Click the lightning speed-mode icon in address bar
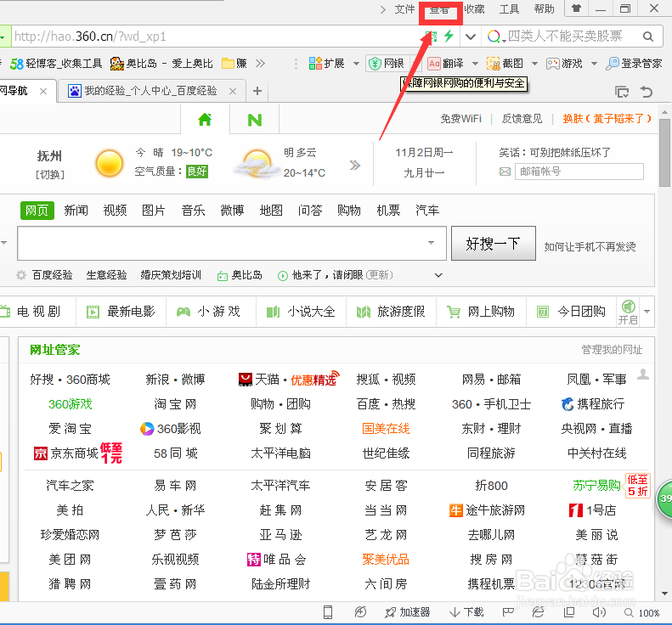The width and height of the screenshot is (672, 625). (449, 36)
